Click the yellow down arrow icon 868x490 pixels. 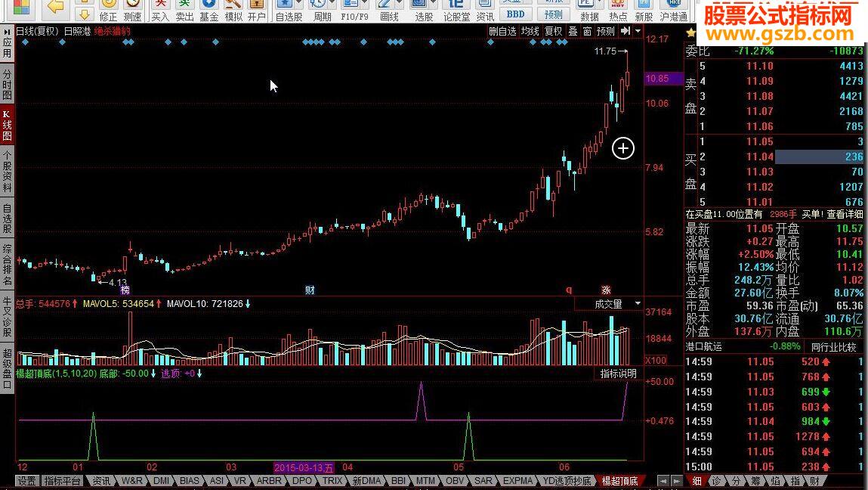84,14
